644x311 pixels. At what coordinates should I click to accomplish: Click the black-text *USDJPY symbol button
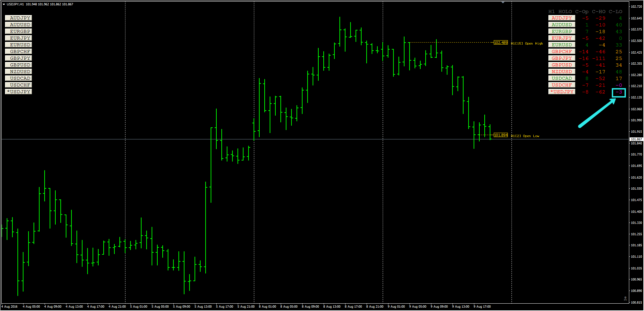coord(18,91)
